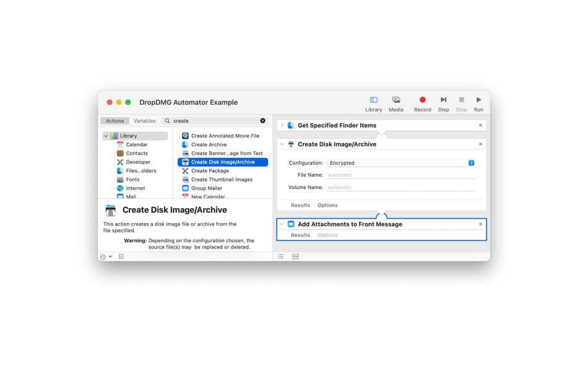Select the Fonts category

coord(132,180)
